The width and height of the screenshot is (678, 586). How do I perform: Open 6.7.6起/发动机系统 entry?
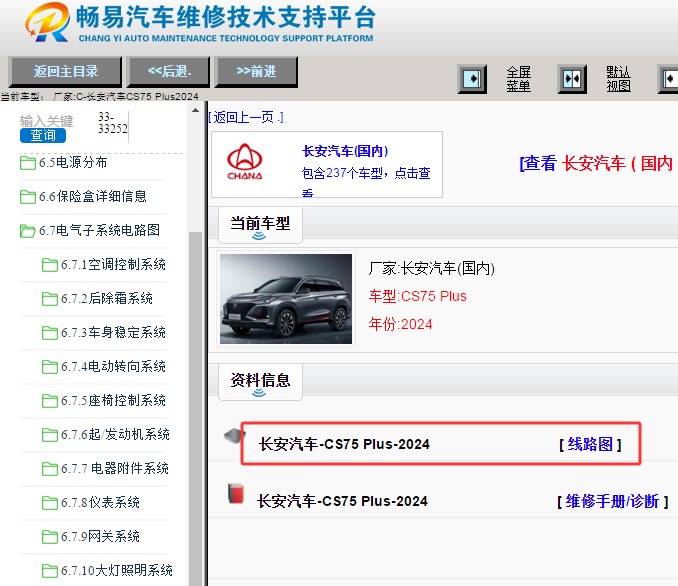coord(115,435)
